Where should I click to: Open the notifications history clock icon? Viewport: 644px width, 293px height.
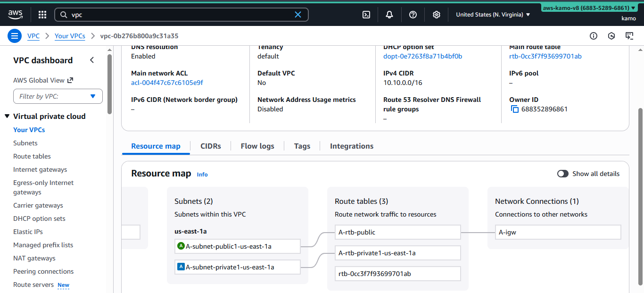(x=611, y=36)
